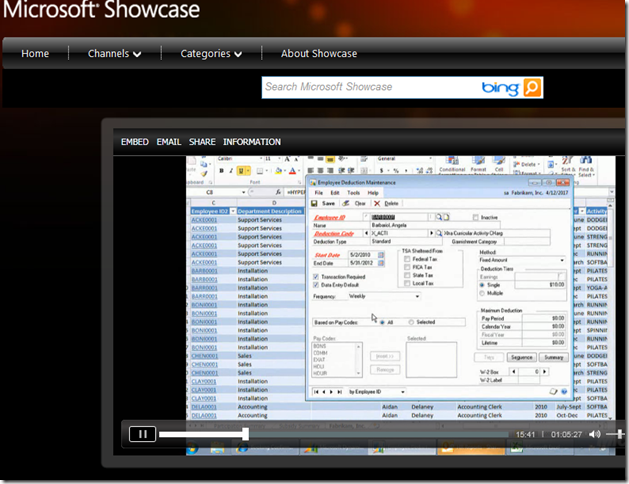
Task: Expand the Frequency Weekly dropdown
Action: (417, 296)
